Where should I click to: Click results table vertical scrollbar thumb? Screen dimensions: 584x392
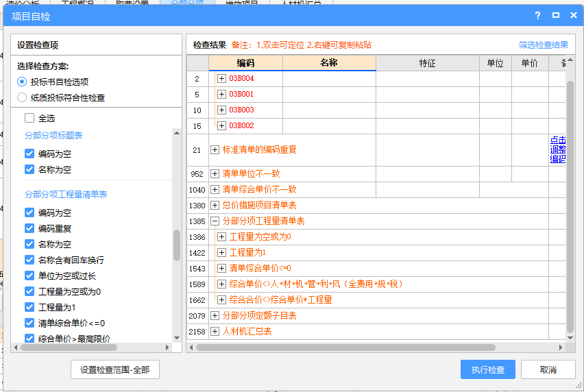tap(570, 206)
